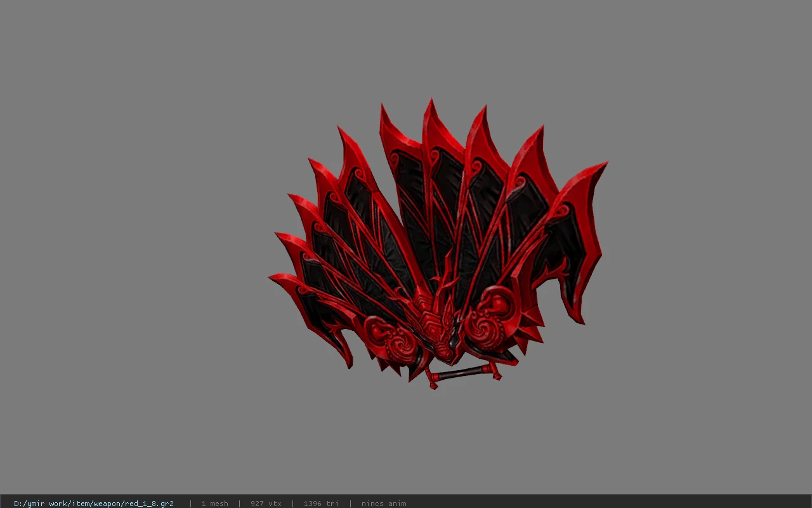Click the '1396 tri' triangle count entry
The width and height of the screenshot is (812, 508).
321,504
